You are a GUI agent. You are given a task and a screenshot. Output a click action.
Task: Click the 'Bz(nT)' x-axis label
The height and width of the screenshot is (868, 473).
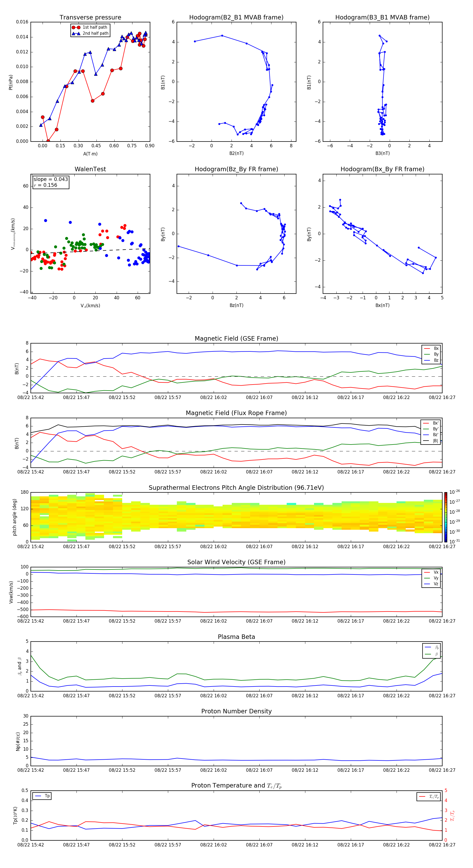point(236,305)
